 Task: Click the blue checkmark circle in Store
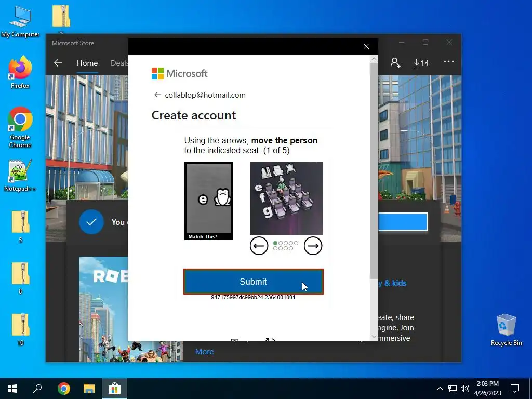coord(91,222)
